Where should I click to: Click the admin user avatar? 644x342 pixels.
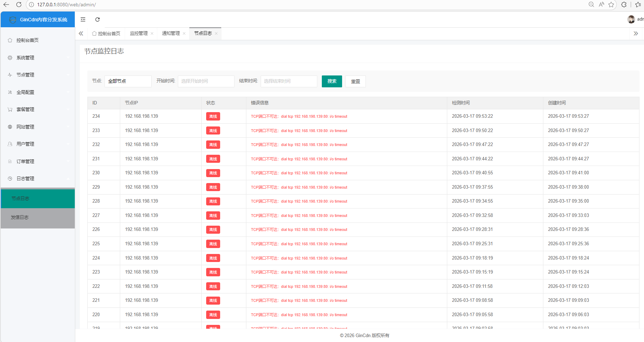(631, 19)
